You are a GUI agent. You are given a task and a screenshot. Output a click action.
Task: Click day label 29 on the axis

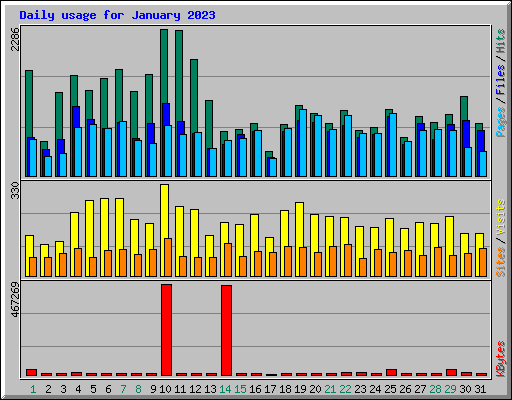(450, 389)
